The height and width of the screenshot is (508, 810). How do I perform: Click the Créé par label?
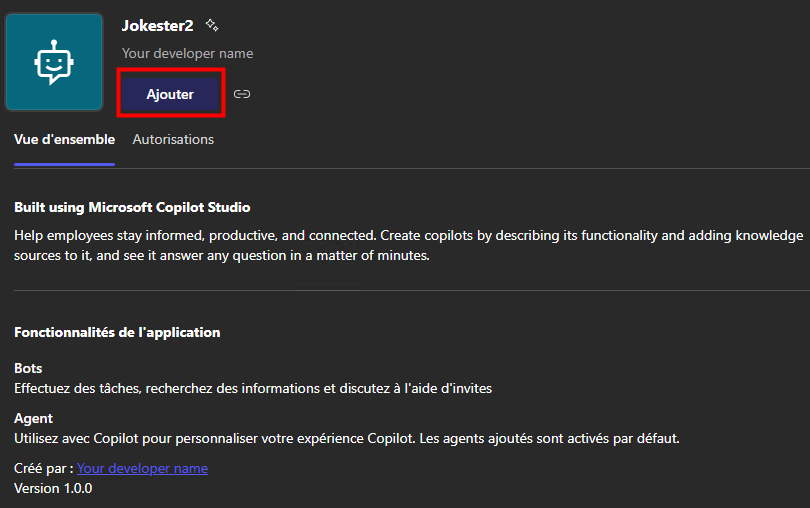43,468
